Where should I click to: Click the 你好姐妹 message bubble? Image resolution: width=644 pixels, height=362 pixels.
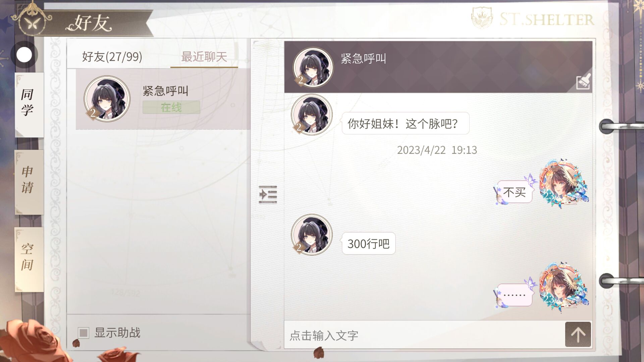tap(405, 123)
